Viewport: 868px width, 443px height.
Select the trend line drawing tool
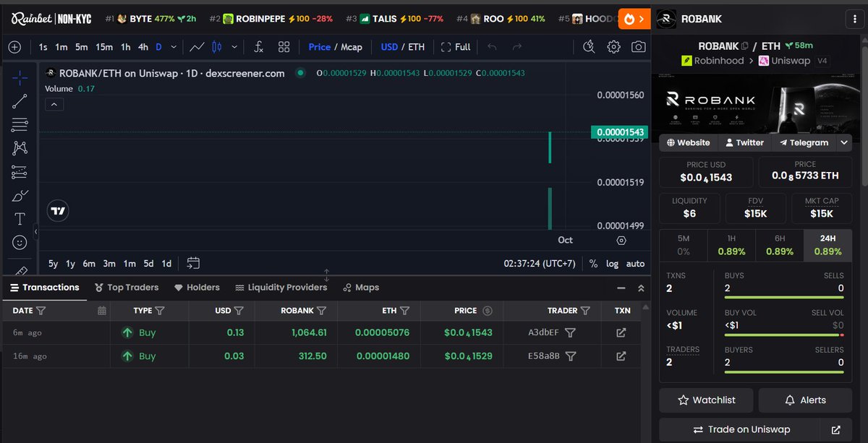[20, 101]
